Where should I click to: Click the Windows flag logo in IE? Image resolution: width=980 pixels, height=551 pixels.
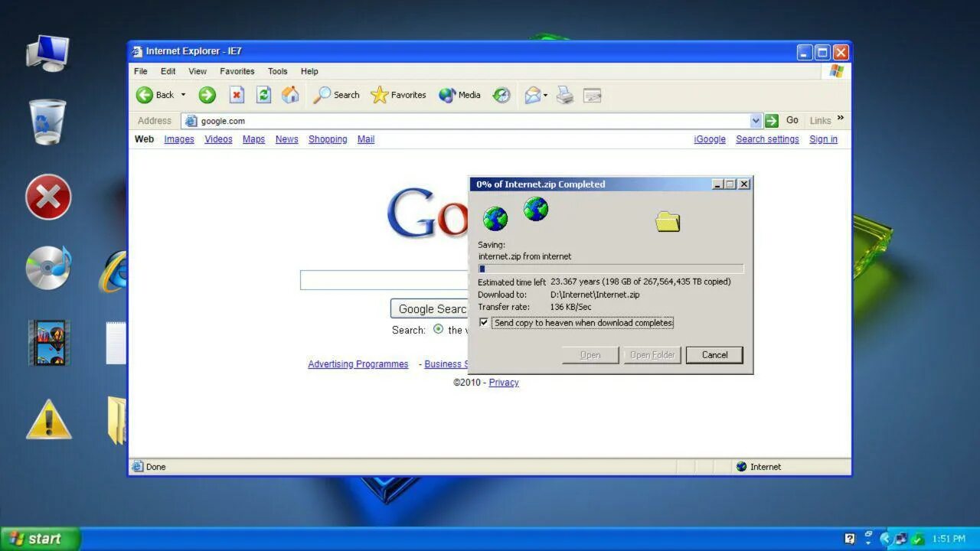tap(837, 71)
